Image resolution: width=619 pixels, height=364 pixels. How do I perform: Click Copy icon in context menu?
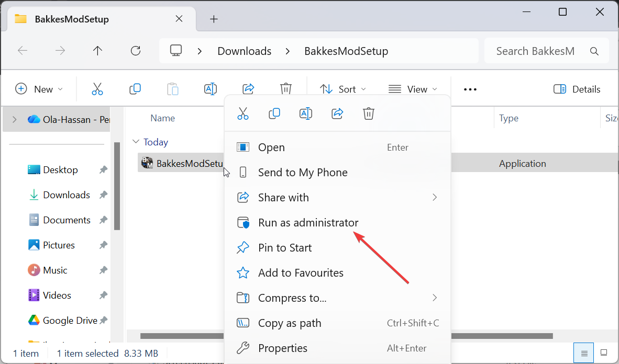coord(274,113)
